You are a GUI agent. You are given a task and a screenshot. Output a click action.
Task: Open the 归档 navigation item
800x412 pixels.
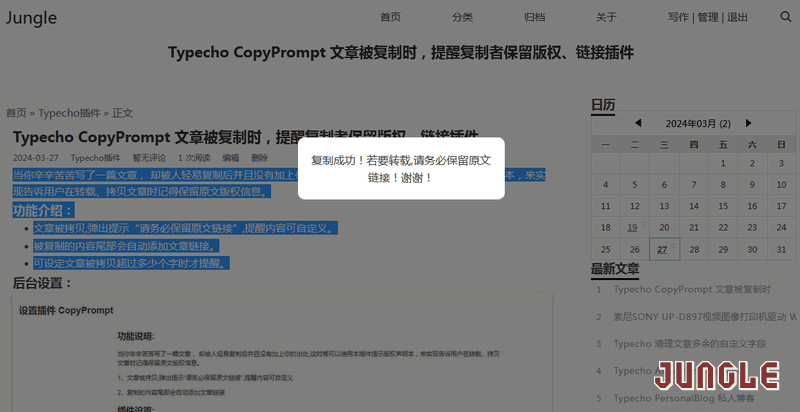pyautogui.click(x=534, y=17)
